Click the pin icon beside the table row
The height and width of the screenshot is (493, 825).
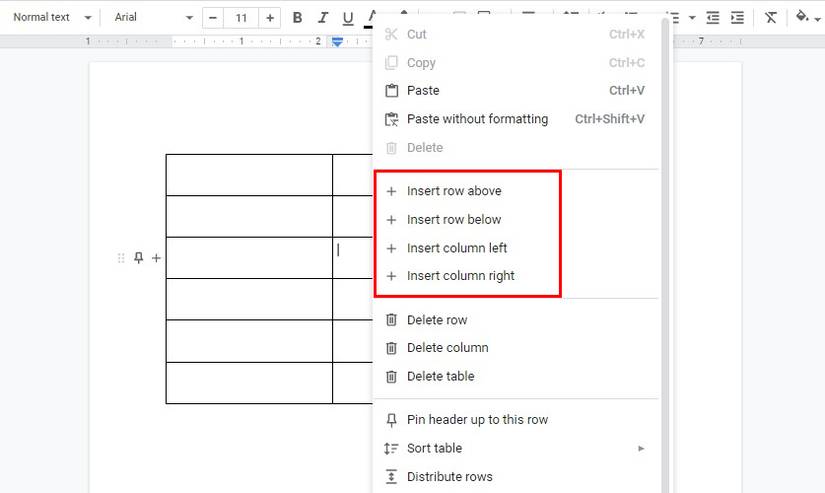click(139, 258)
